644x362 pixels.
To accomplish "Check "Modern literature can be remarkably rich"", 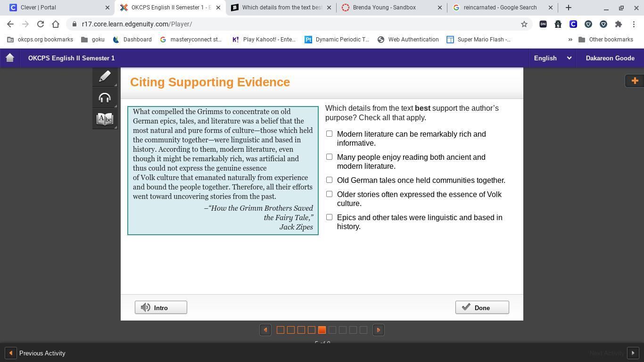I will coord(329,134).
